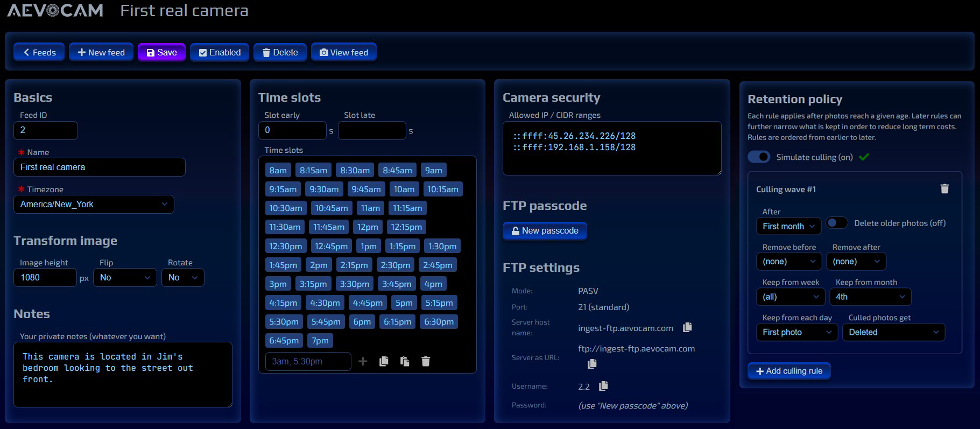Select the 6pm time slot
Viewport: 980px width, 429px height.
point(362,321)
